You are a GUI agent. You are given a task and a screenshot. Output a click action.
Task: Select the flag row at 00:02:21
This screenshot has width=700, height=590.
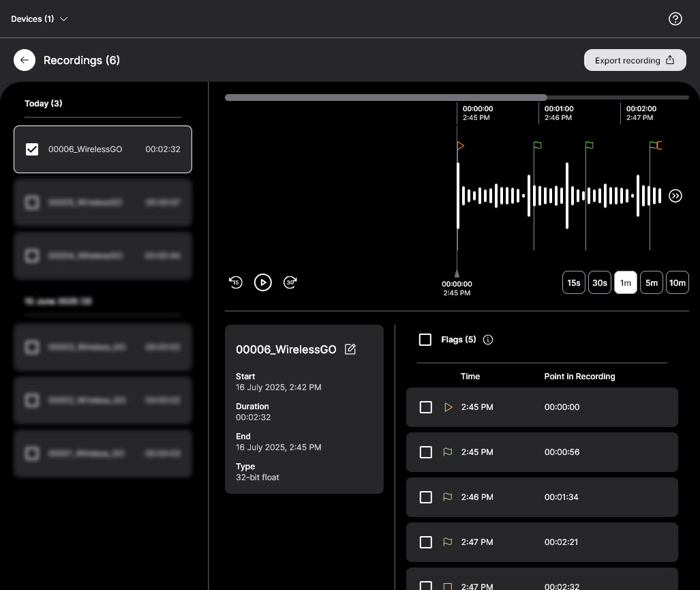[542, 542]
